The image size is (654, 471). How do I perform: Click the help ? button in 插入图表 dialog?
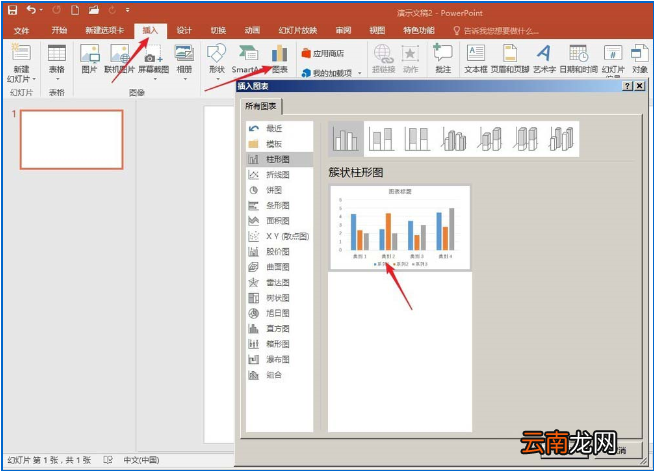[627, 86]
